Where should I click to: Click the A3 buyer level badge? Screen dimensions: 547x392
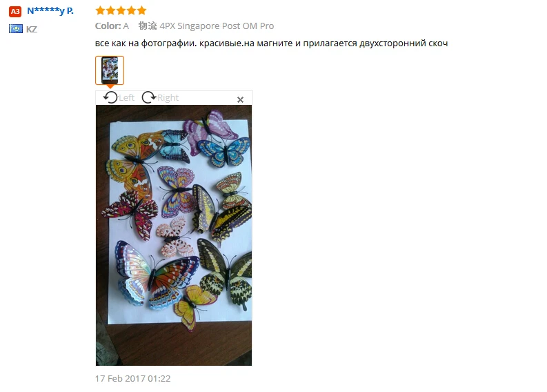(x=15, y=12)
